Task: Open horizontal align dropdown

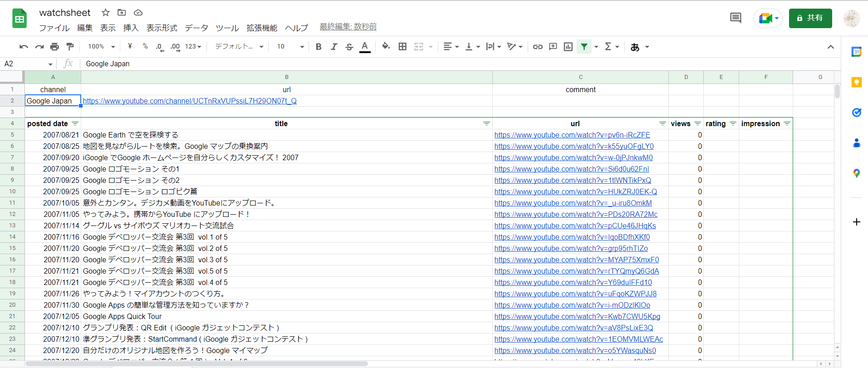Action: pyautogui.click(x=451, y=47)
